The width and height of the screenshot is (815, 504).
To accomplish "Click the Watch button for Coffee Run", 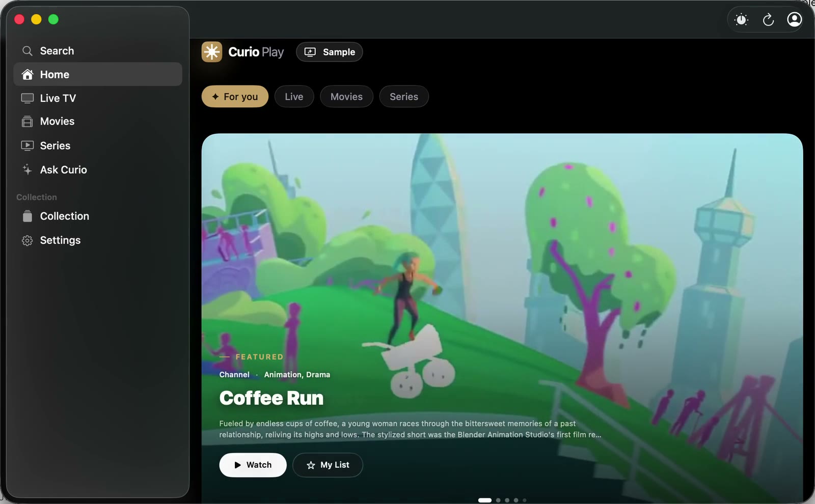I will pos(253,465).
